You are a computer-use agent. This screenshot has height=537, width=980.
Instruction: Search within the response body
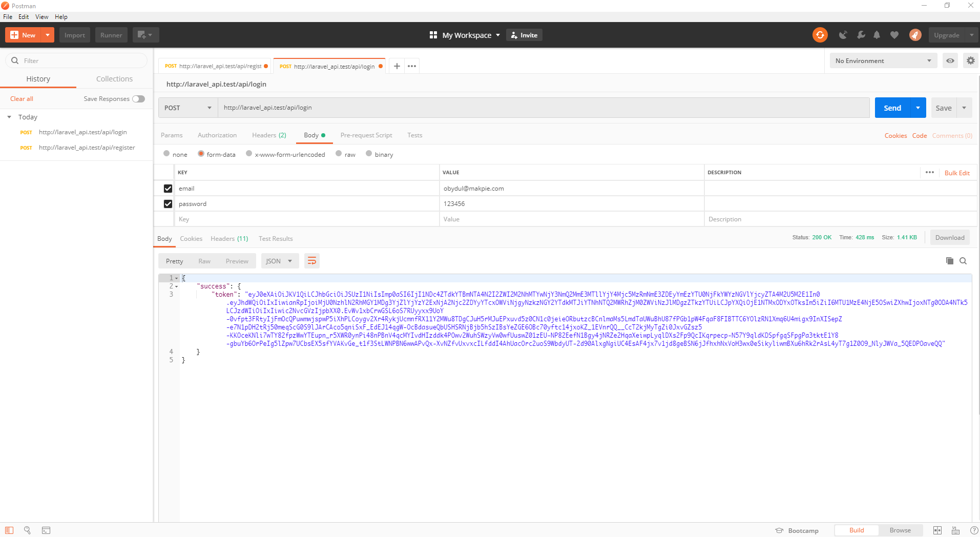[963, 261]
